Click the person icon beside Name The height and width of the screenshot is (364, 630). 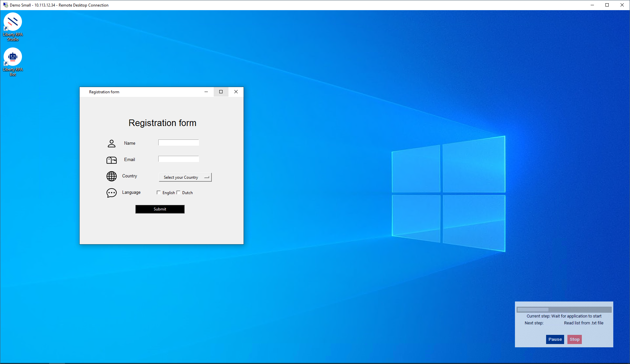click(111, 143)
